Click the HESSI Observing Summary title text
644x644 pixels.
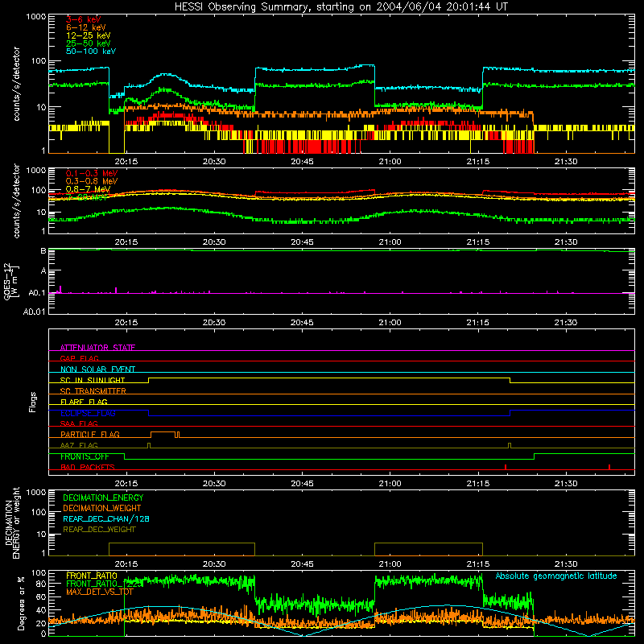coord(341,6)
